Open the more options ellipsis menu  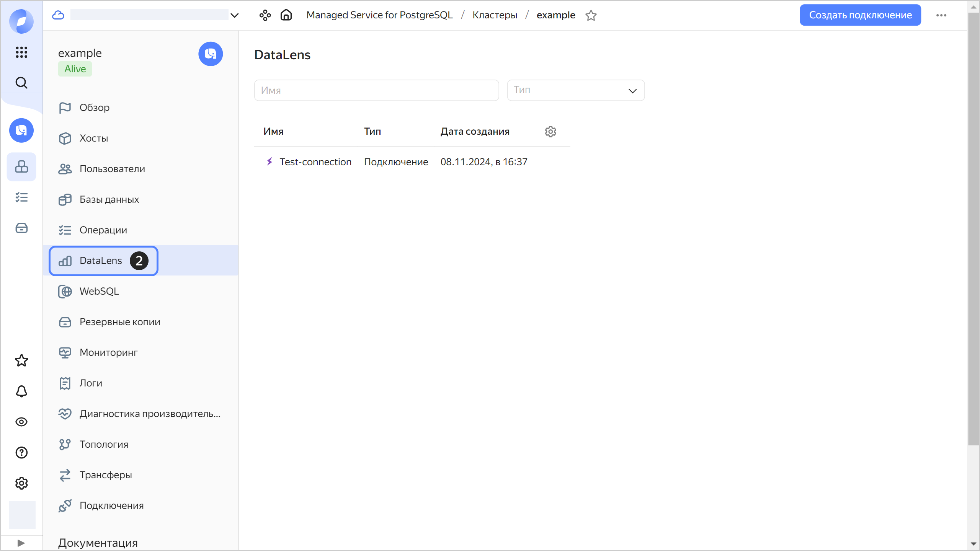[x=941, y=15]
